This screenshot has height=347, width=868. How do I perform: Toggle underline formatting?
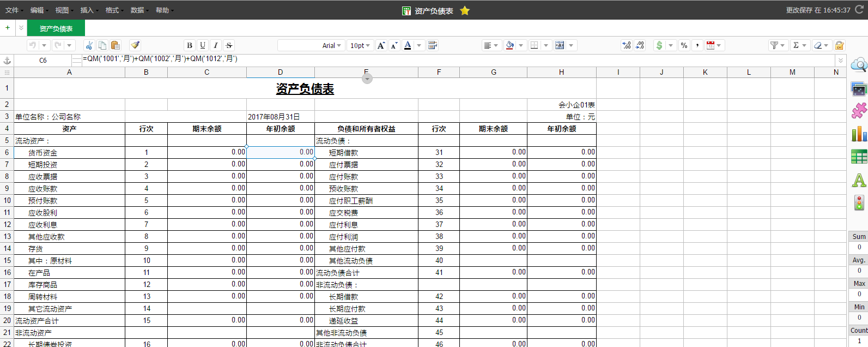click(x=203, y=45)
